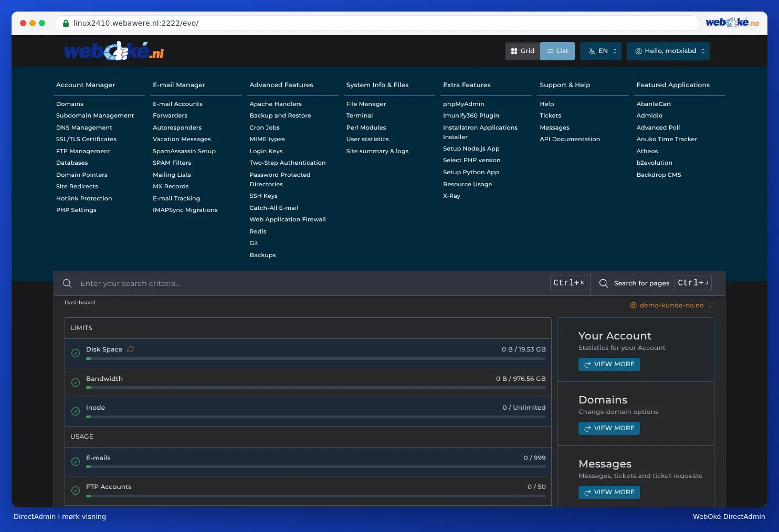
Task: Open SSL/TLS Certificates link
Action: click(86, 139)
